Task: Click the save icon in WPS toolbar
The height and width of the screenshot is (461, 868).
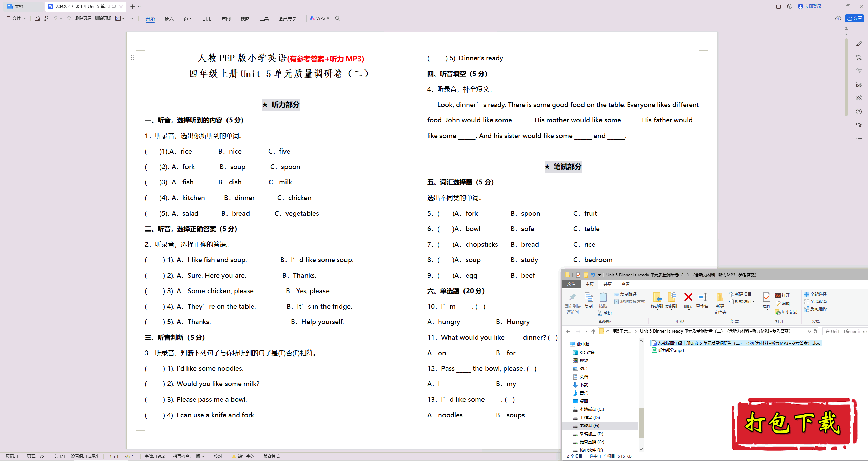Action: (37, 18)
